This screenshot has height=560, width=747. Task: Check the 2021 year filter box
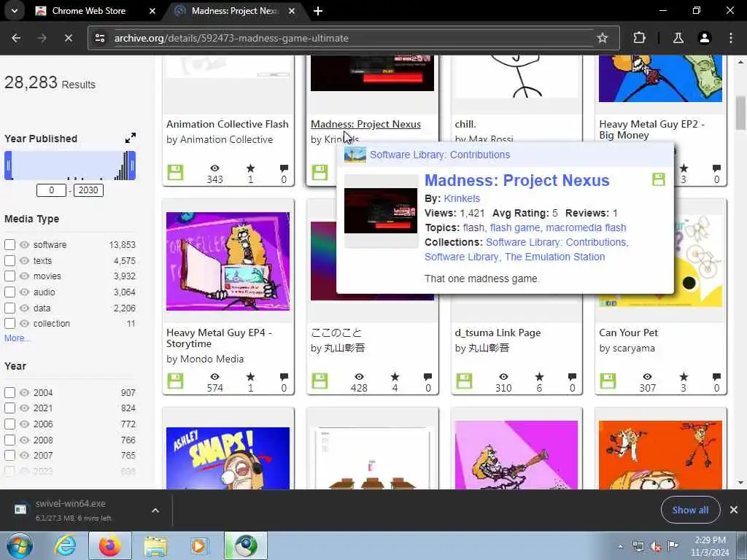pyautogui.click(x=10, y=408)
